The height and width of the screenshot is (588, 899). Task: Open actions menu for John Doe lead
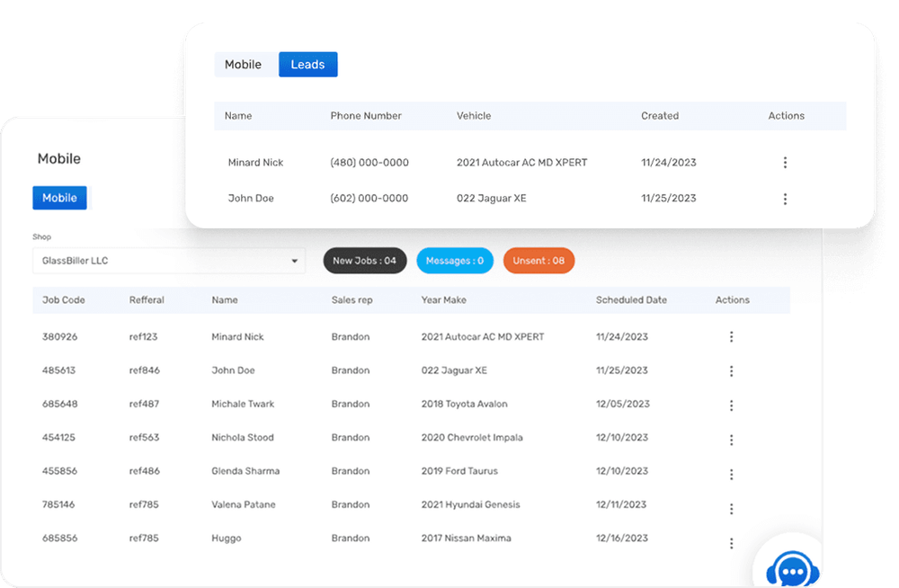click(x=785, y=199)
